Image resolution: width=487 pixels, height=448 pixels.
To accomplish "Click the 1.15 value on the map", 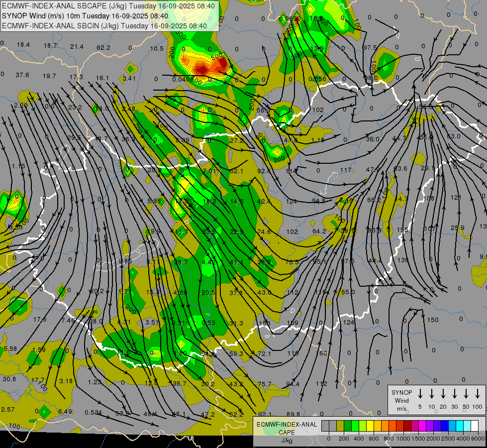I will click(18, 166).
